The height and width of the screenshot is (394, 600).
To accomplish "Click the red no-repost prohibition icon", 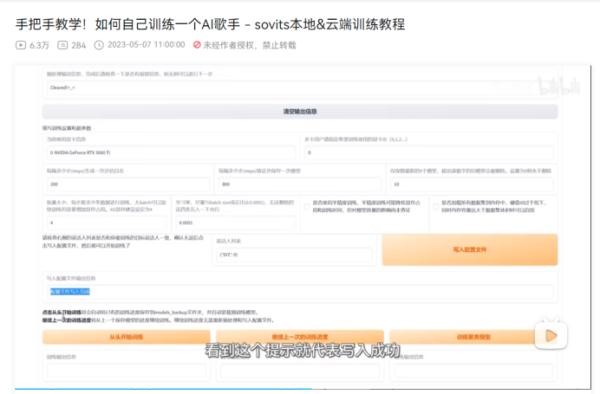I will click(197, 45).
